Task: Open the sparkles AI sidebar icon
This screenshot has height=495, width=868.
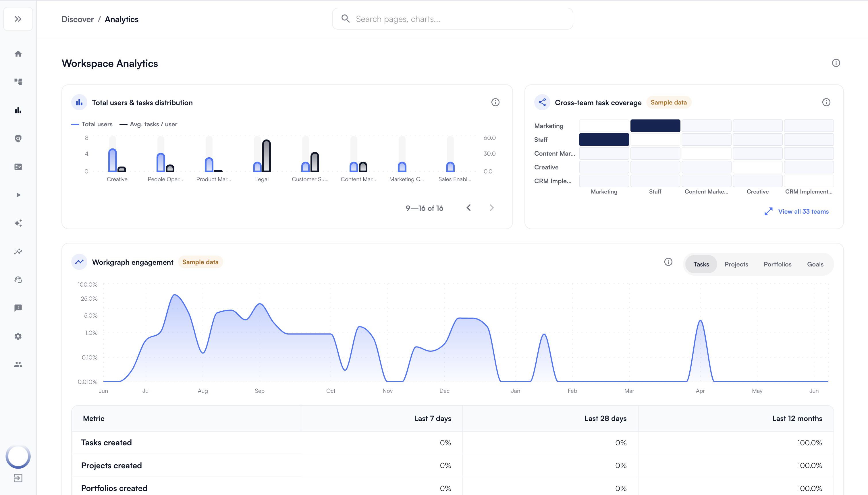Action: point(18,223)
